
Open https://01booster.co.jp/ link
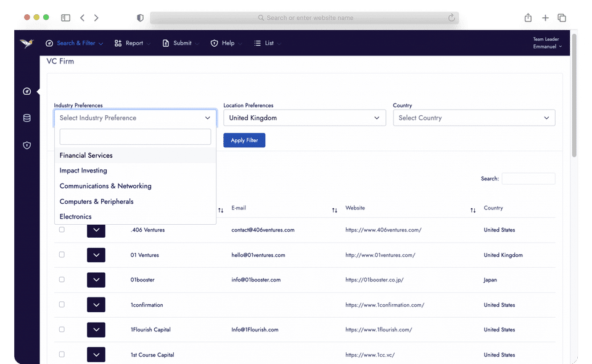click(x=374, y=280)
